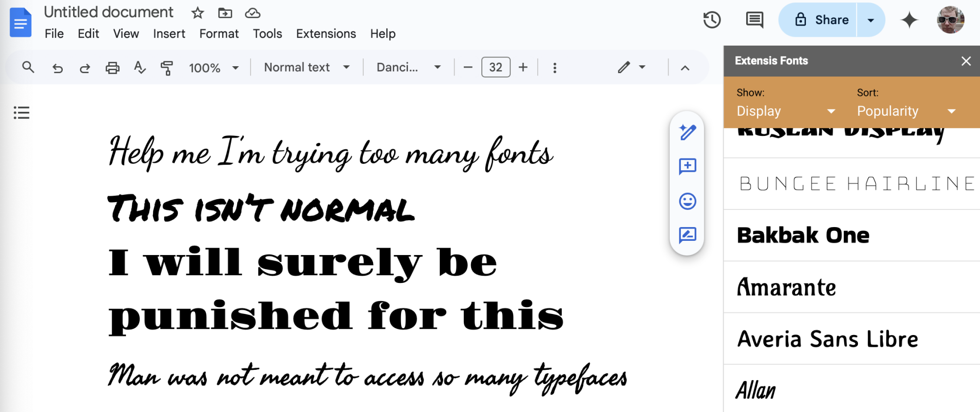Toggle the document outline list icon
The width and height of the screenshot is (980, 412).
[x=22, y=113]
